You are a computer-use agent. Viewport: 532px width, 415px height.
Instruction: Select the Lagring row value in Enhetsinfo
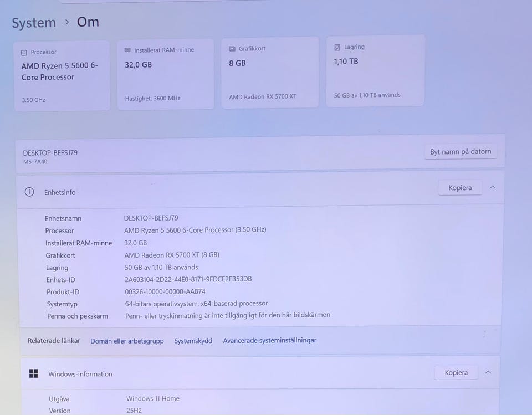point(161,268)
